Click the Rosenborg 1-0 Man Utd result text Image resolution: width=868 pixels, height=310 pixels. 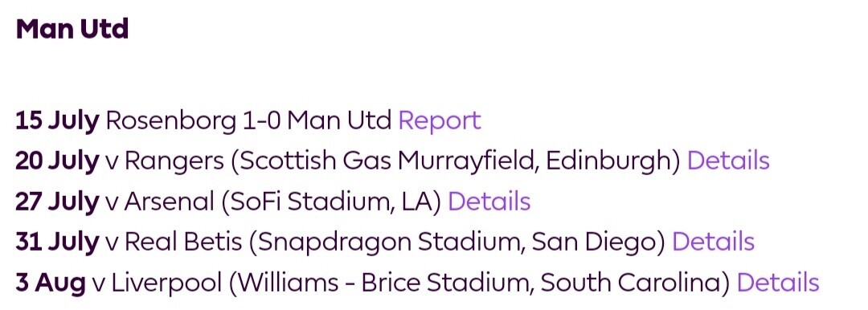[248, 120]
